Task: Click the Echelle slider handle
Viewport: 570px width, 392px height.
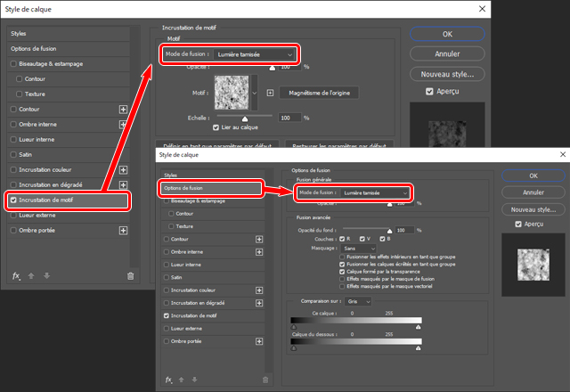Action: point(245,118)
